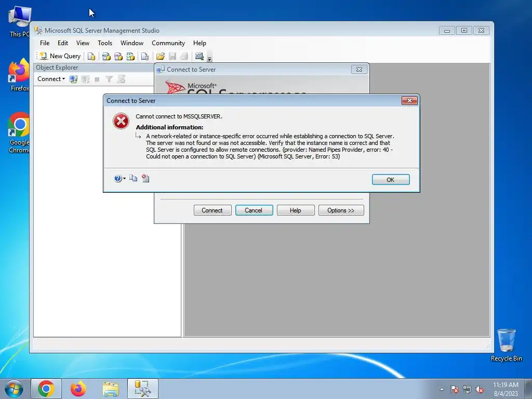Image resolution: width=532 pixels, height=399 pixels.
Task: Expand the additional information arrow
Action: 138,136
